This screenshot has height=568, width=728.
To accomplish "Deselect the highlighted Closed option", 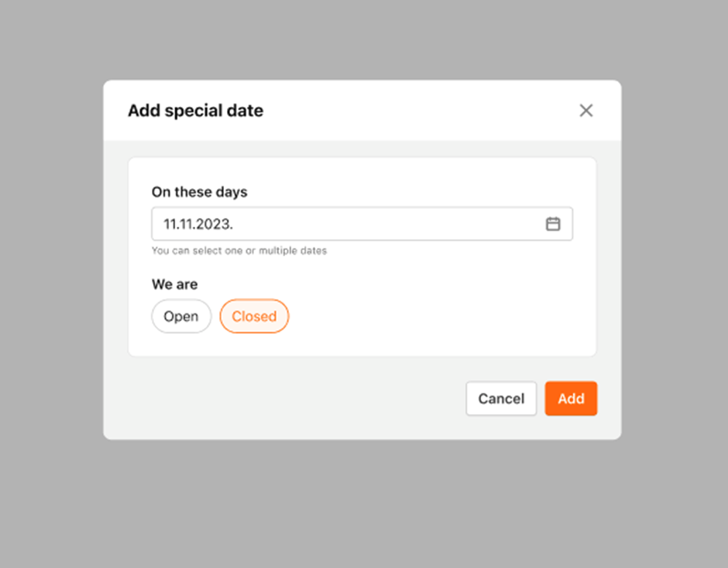I will pos(254,316).
